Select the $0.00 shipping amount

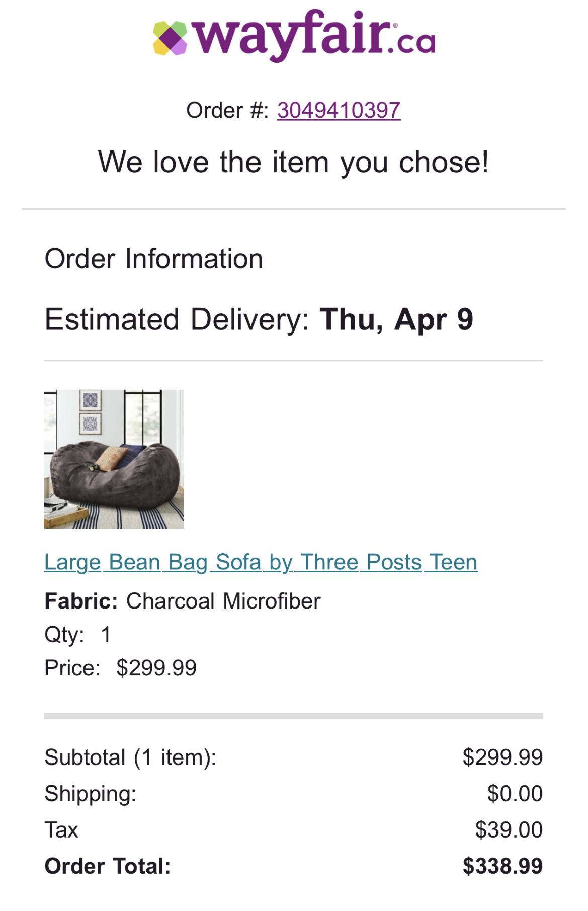coord(515,794)
